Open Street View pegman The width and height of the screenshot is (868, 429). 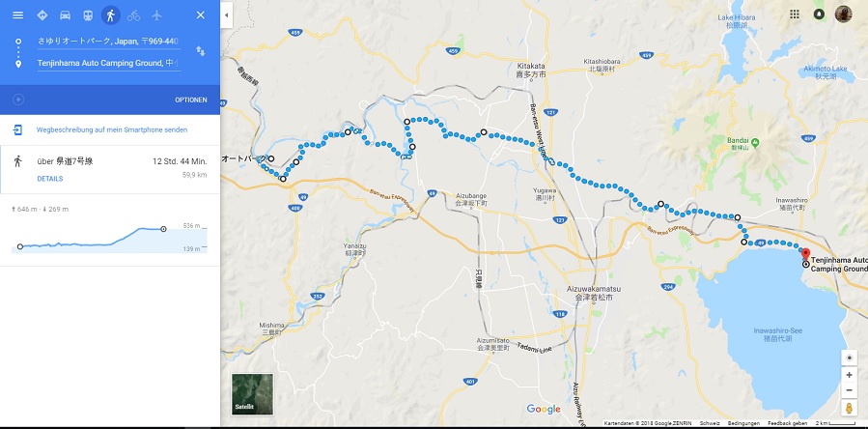(849, 409)
